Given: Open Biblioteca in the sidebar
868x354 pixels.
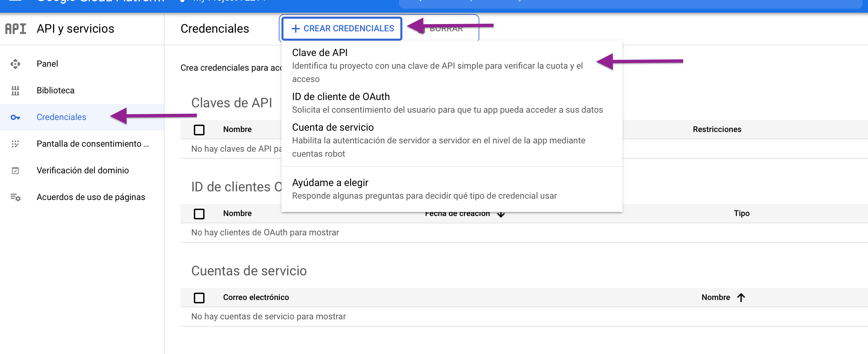Looking at the screenshot, I should (82, 90).
